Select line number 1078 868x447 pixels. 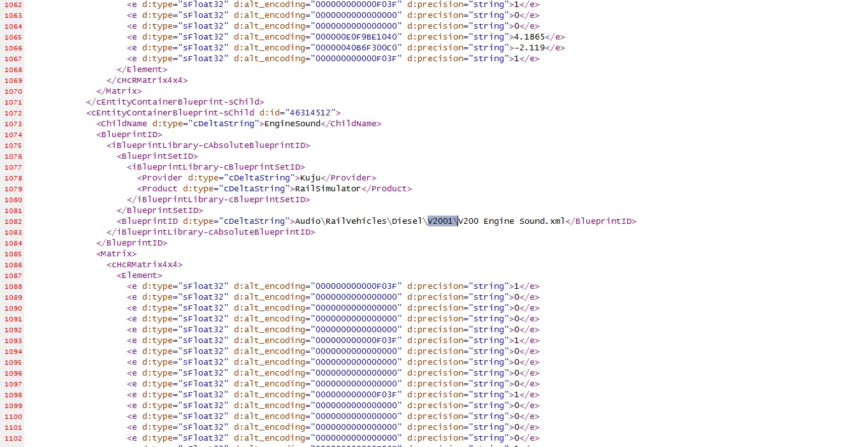pos(13,178)
